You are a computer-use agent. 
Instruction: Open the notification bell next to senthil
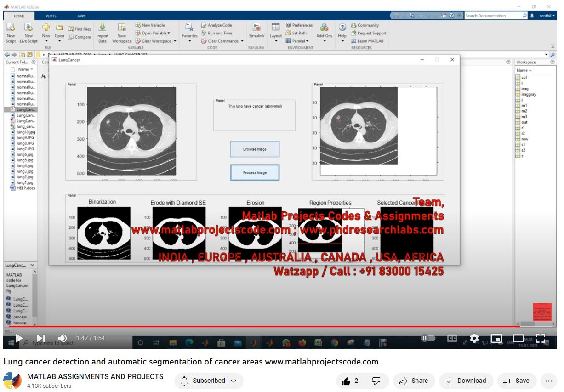pyautogui.click(x=532, y=16)
